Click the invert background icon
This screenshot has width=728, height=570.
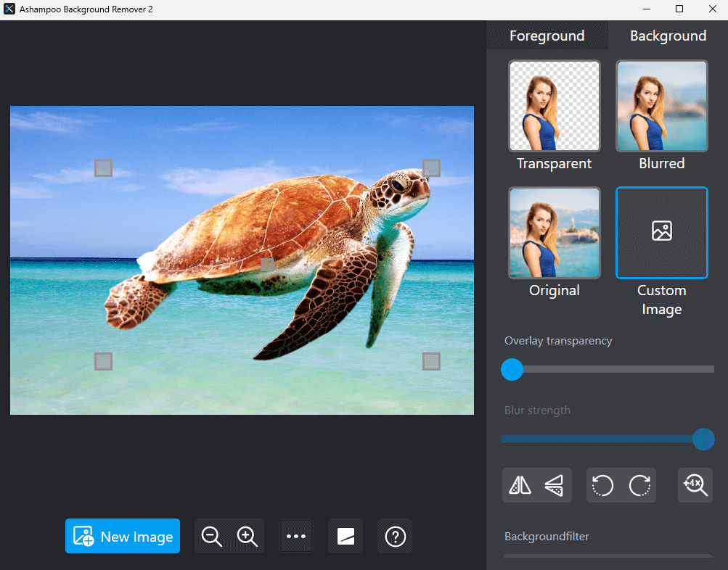point(345,536)
